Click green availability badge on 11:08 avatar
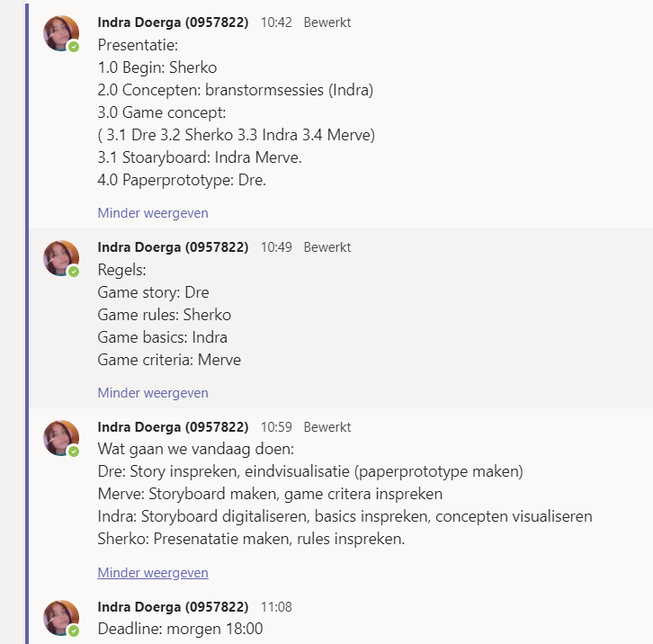This screenshot has width=653, height=644. [74, 631]
